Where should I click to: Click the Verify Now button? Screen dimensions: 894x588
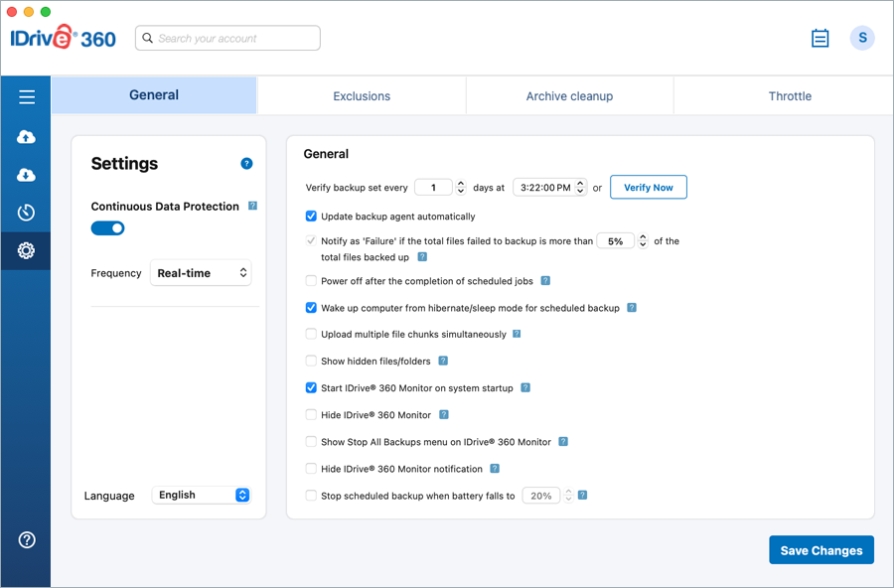point(648,188)
